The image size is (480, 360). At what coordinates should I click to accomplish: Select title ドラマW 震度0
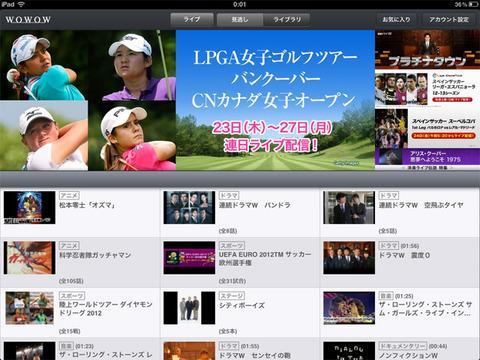[404, 255]
